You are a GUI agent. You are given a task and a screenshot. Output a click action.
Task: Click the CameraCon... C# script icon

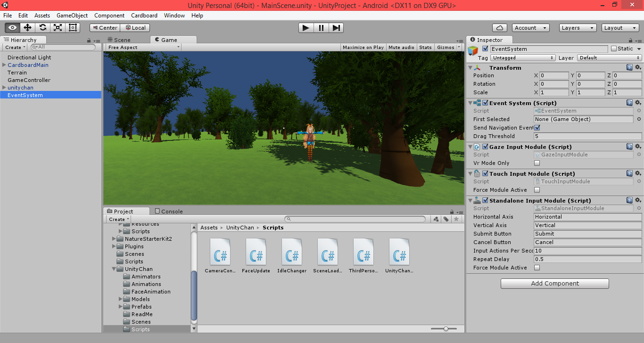click(220, 252)
